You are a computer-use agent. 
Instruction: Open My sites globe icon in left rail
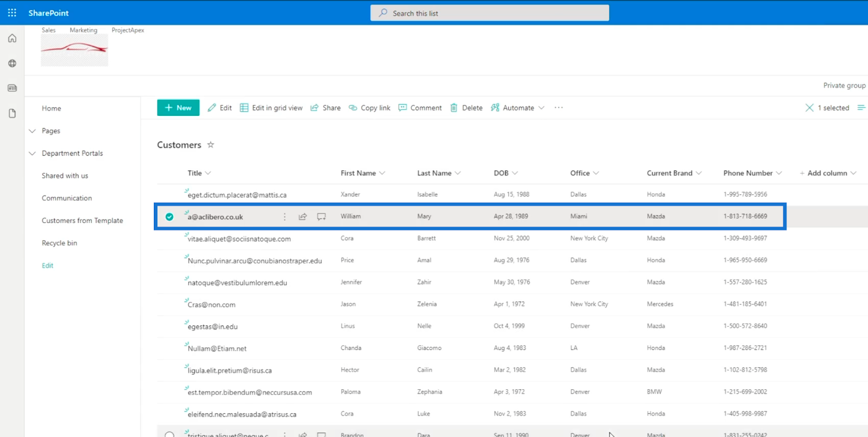pyautogui.click(x=12, y=64)
